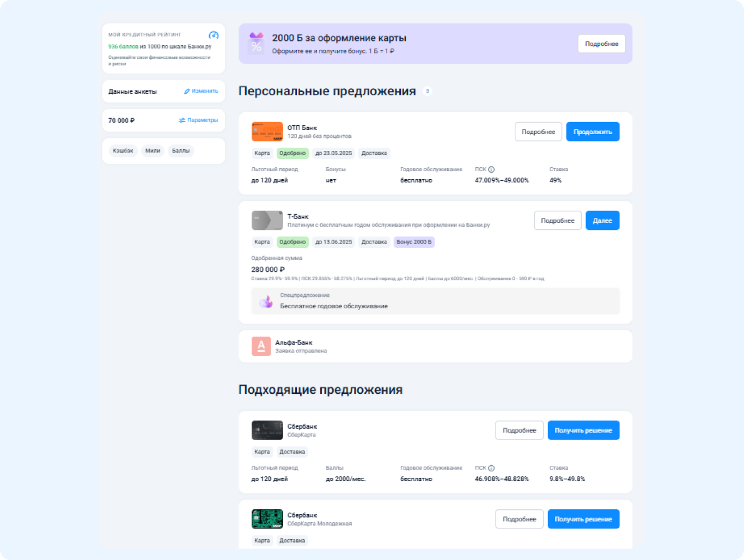Screen dimensions: 744x560
Task: Click the до 23.05.2025 tag
Action: (334, 153)
